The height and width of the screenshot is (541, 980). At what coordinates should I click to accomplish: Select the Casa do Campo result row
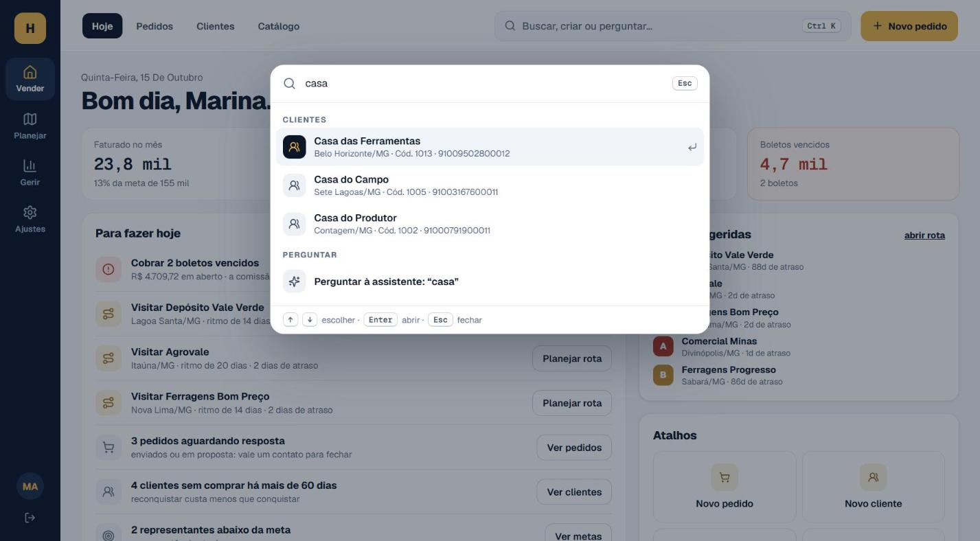point(490,185)
